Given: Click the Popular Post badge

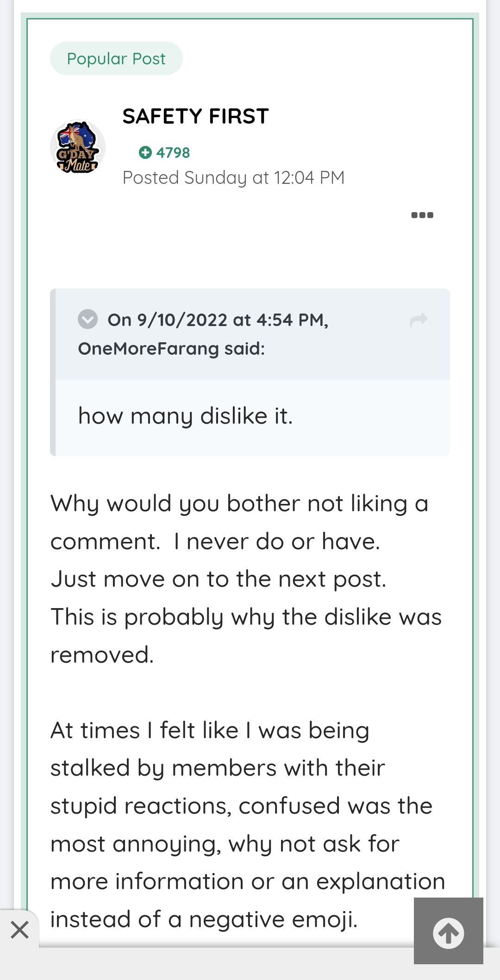Looking at the screenshot, I should 116,59.
